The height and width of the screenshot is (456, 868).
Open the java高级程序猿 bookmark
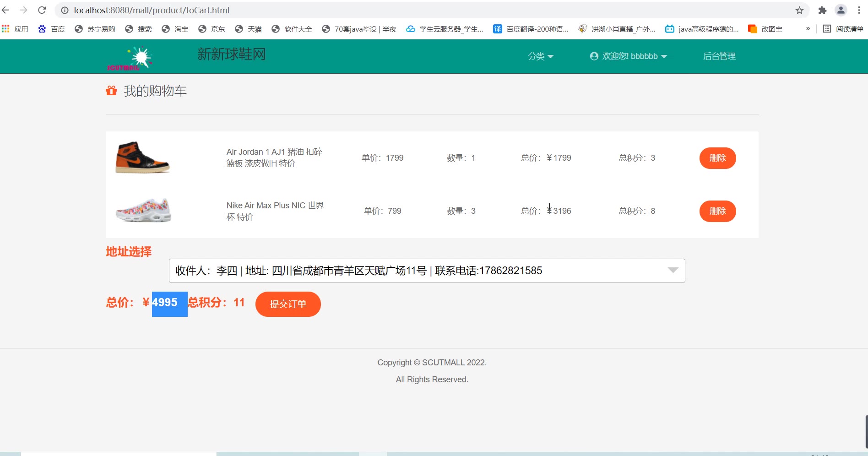[702, 29]
